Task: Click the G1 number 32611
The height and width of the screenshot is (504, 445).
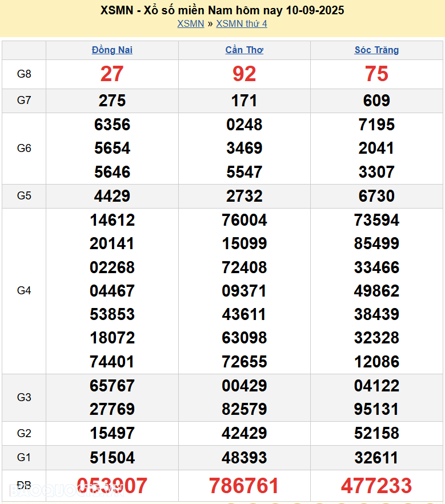Action: (376, 458)
